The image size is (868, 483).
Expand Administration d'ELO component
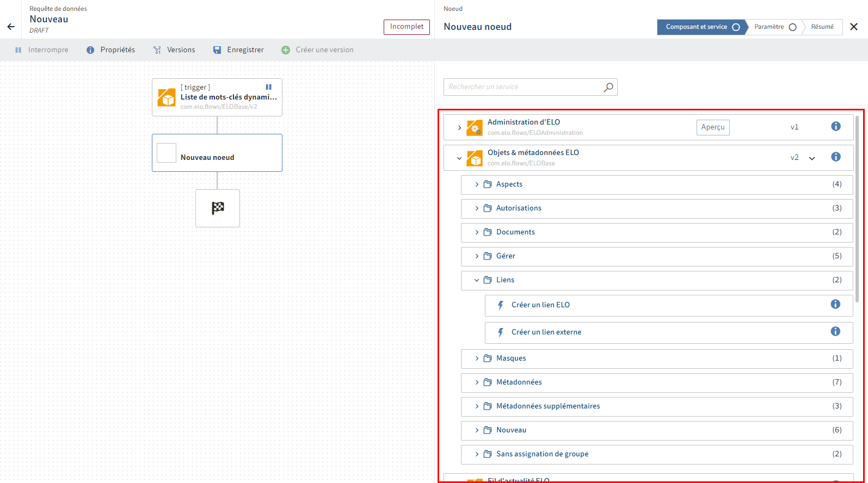pyautogui.click(x=459, y=128)
